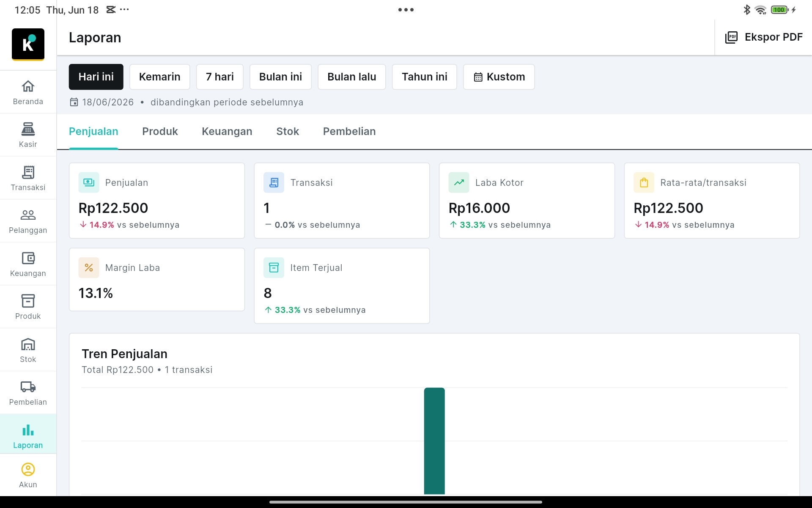Click the Rata-rata/transaksi bag icon
812x508 pixels.
pos(644,182)
